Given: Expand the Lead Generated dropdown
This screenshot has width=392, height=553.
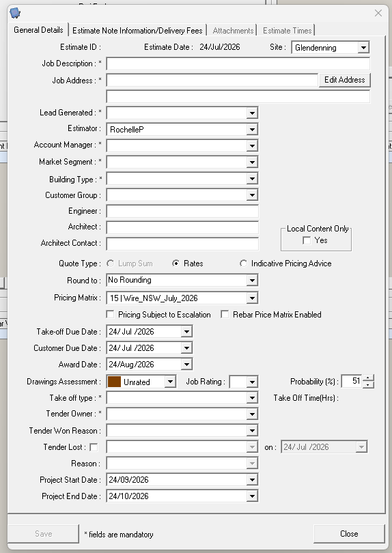Looking at the screenshot, I should point(251,113).
